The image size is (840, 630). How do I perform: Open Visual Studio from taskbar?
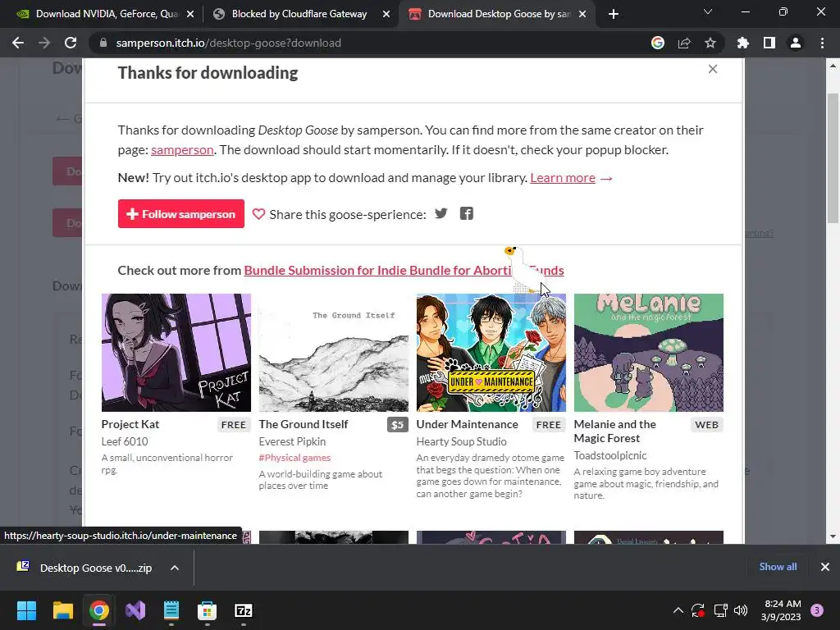[135, 610]
